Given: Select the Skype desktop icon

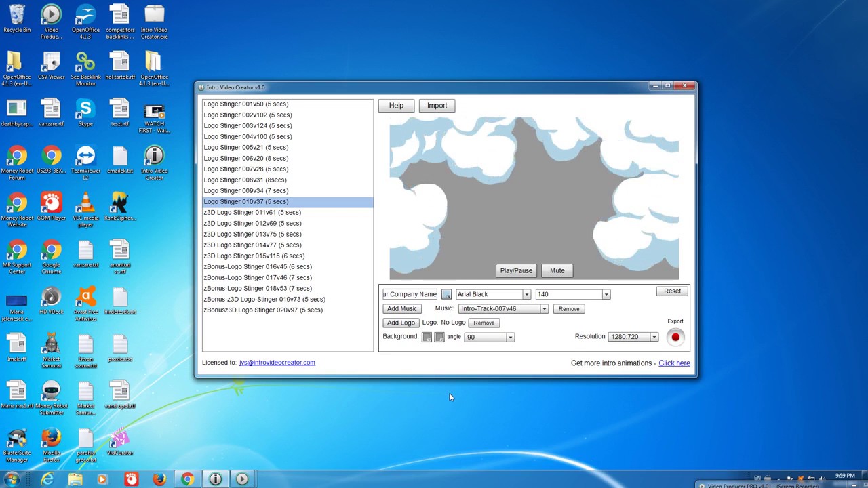Looking at the screenshot, I should click(85, 113).
